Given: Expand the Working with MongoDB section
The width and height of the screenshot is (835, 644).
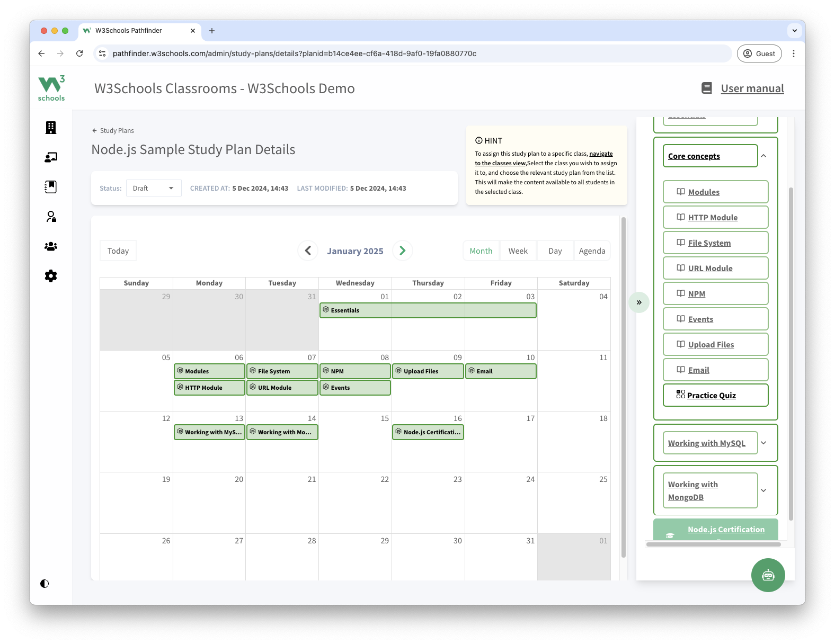Looking at the screenshot, I should (763, 490).
